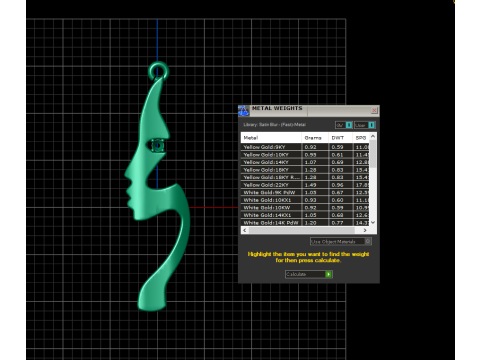Click the SPG column header
The width and height of the screenshot is (480, 360).
coord(361,138)
